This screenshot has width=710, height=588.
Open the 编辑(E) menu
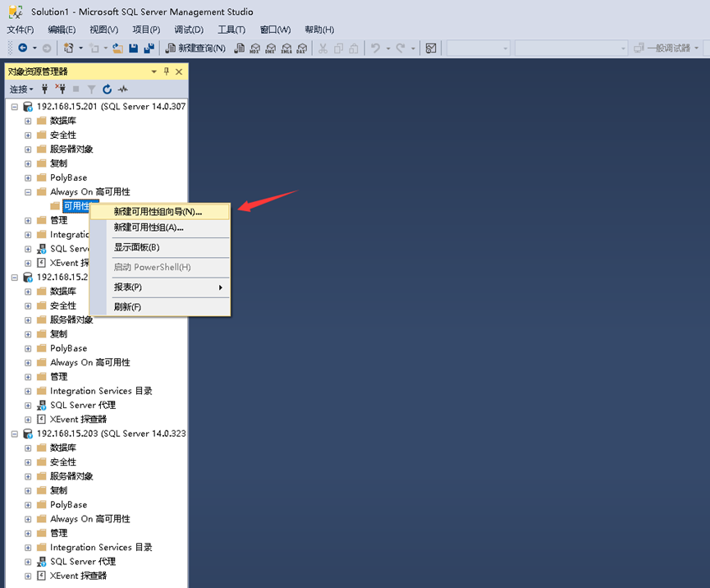pyautogui.click(x=62, y=30)
